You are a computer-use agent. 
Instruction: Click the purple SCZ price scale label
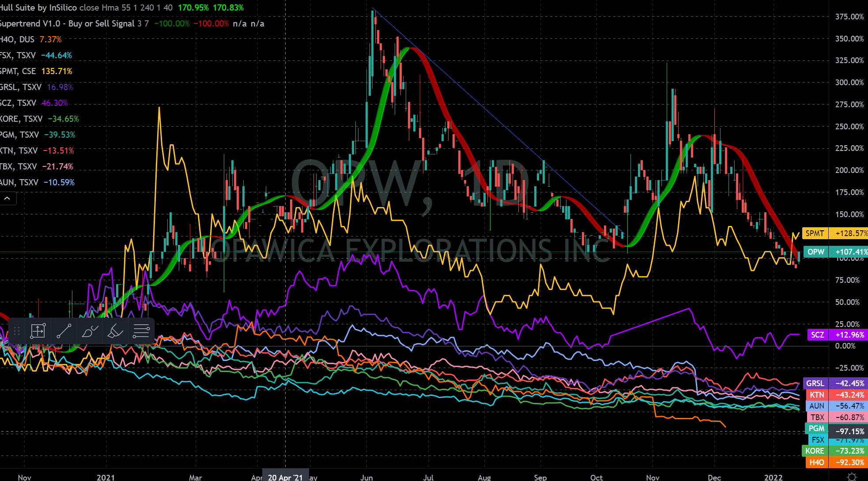coord(817,334)
